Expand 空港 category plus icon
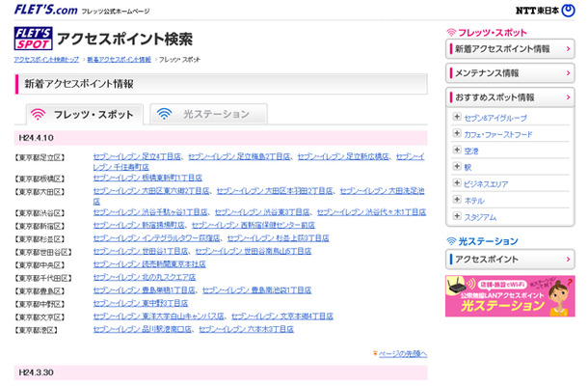 point(457,150)
